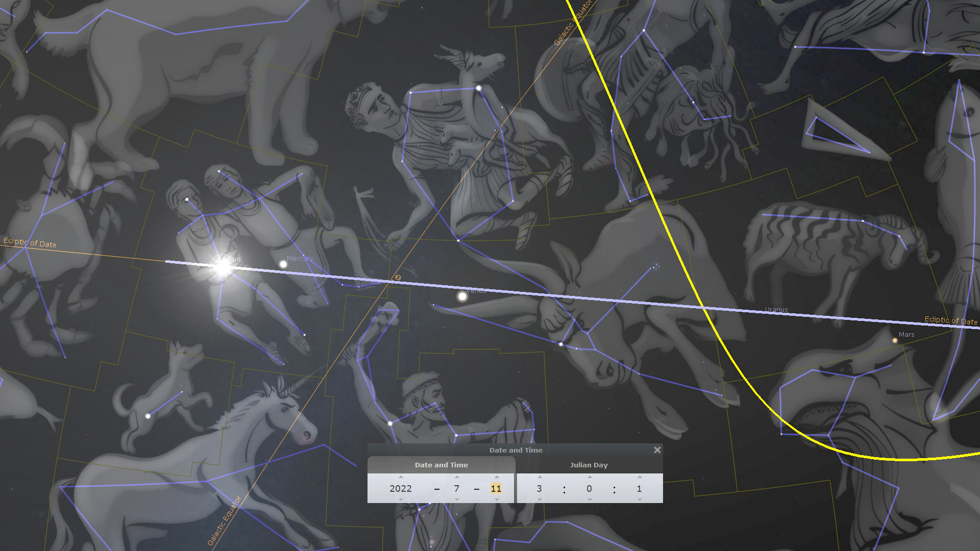Viewport: 980px width, 551px height.
Task: Decrease the minutes with down arrow
Action: point(590,499)
